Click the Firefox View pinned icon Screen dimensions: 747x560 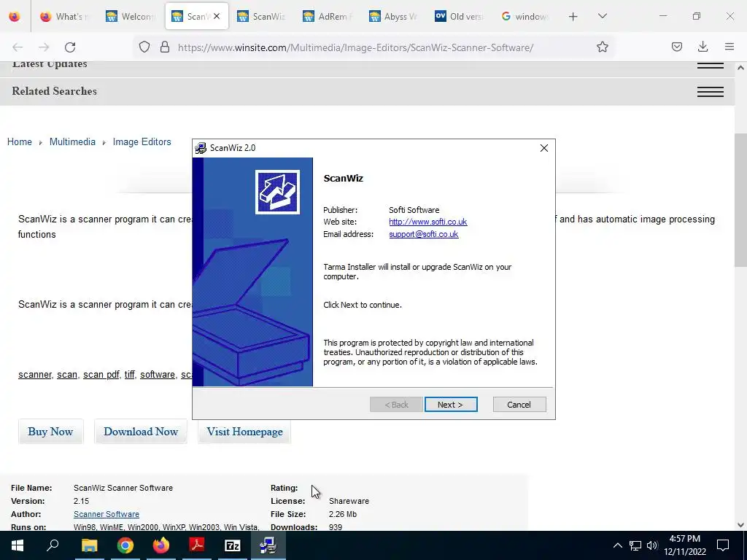pos(15,17)
